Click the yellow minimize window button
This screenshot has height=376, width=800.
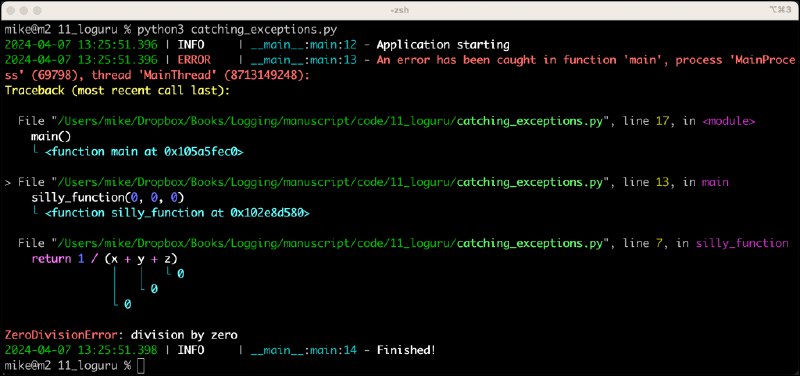24,10
